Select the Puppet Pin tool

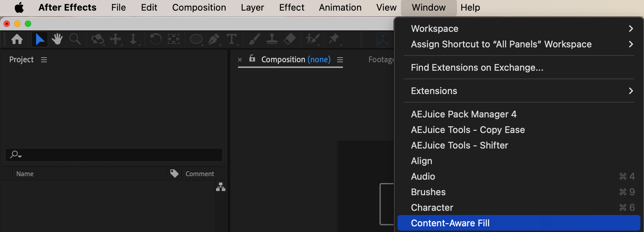[334, 39]
